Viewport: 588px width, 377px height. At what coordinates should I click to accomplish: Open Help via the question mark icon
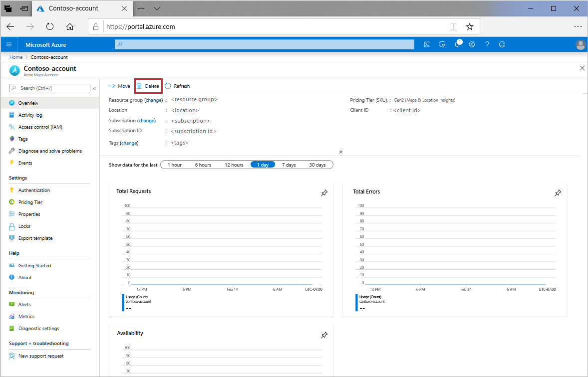pyautogui.click(x=487, y=44)
